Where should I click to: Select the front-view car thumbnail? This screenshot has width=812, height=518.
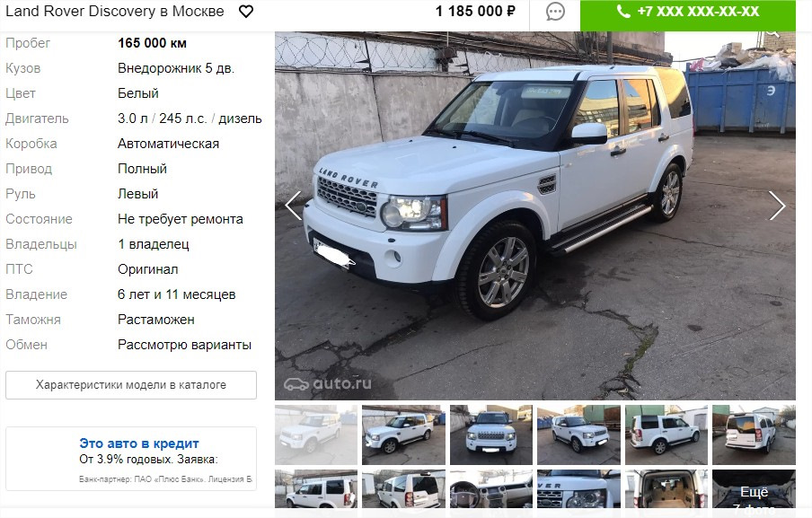491,435
